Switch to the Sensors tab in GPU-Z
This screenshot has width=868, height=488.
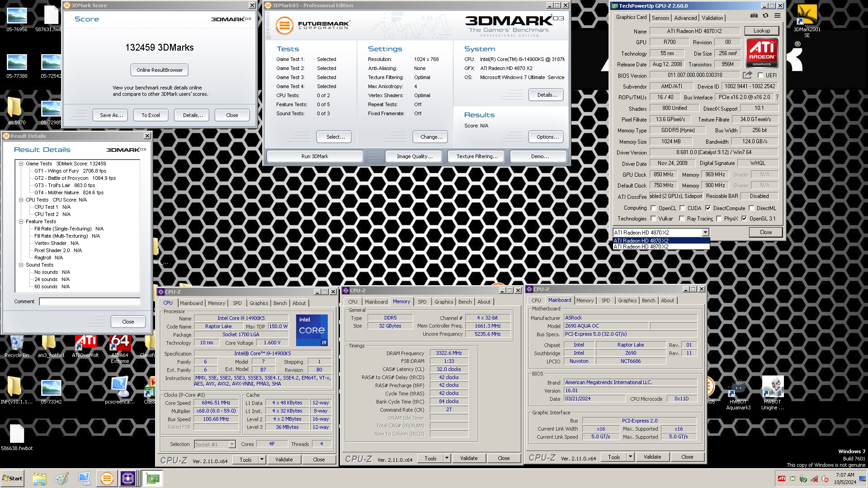[x=660, y=18]
